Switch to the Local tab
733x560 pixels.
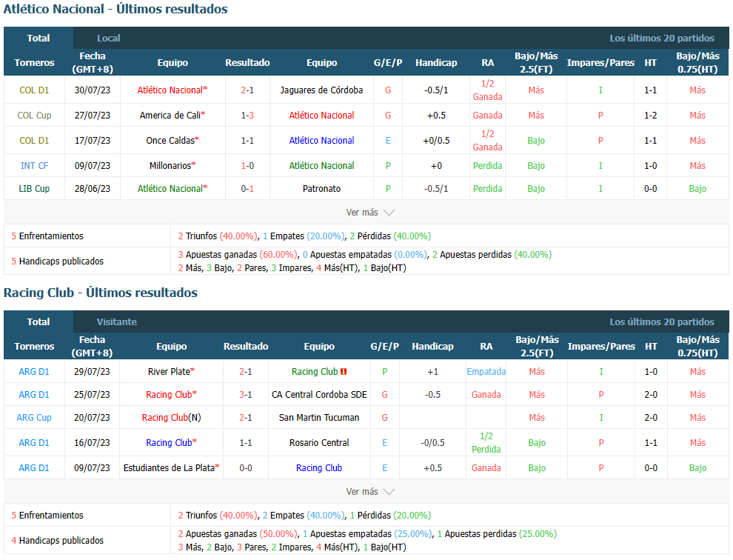pyautogui.click(x=108, y=39)
